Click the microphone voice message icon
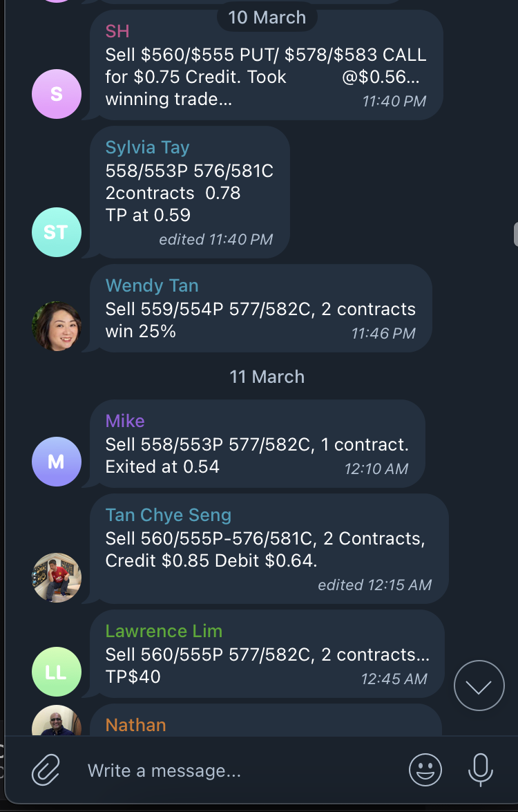This screenshot has height=812, width=518. (480, 770)
